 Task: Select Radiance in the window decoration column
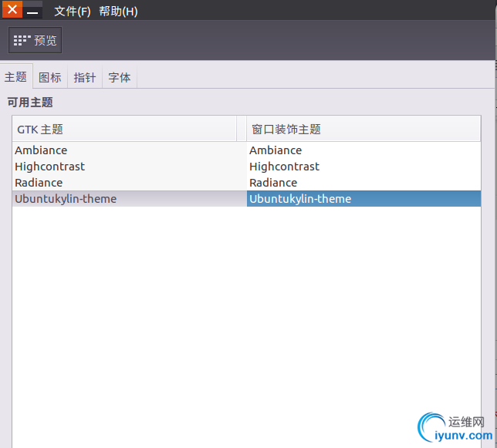(363, 183)
